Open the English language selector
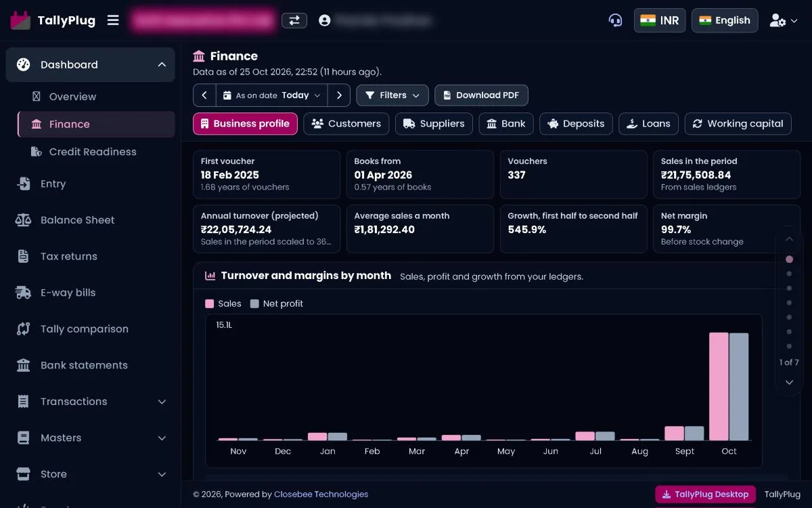This screenshot has height=508, width=812. click(x=725, y=20)
